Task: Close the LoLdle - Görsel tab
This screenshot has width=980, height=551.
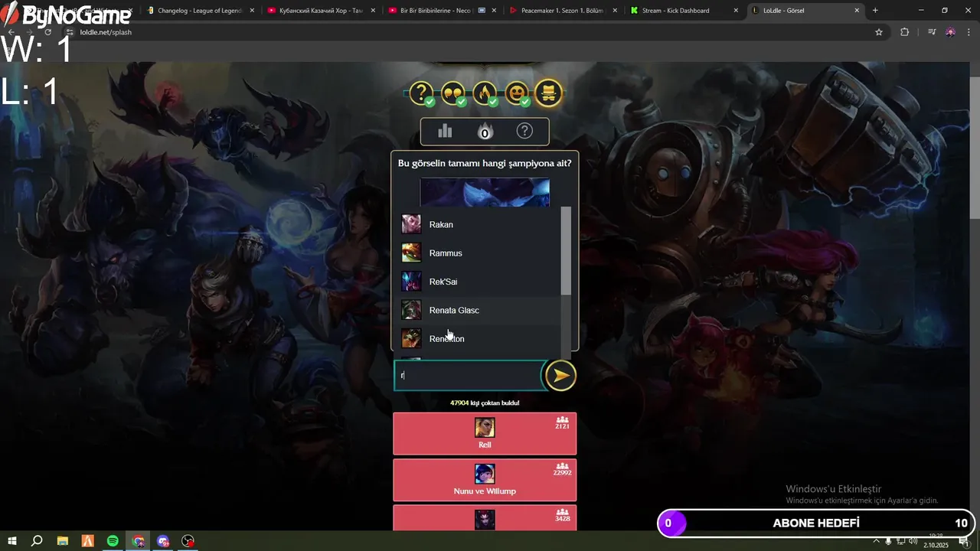Action: click(857, 11)
